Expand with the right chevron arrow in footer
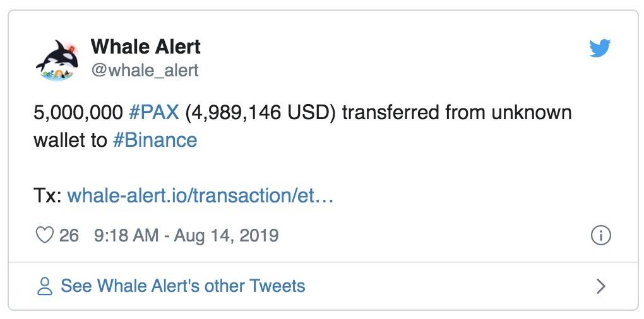Viewport: 644px width, 319px height. pyautogui.click(x=601, y=286)
